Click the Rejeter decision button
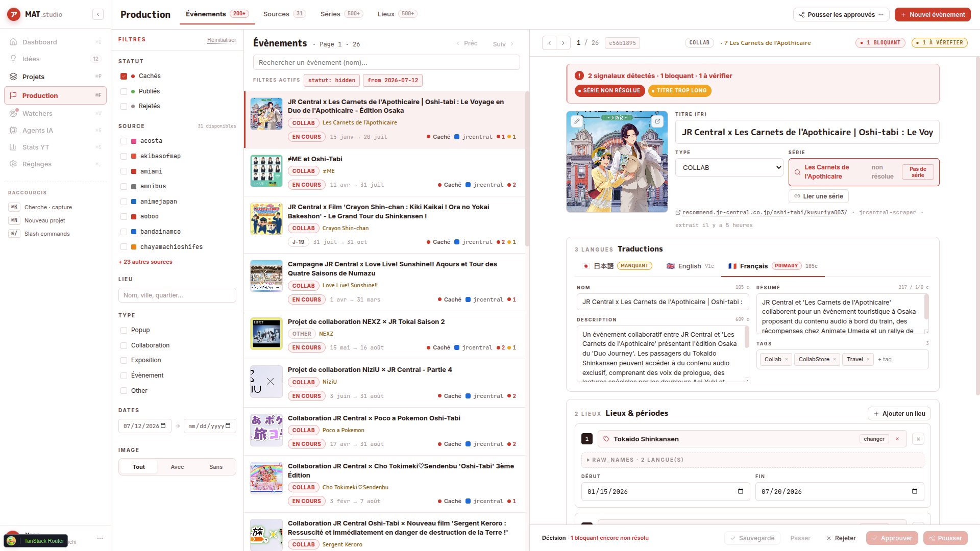Viewport: 980px width, 551px height. click(x=841, y=538)
